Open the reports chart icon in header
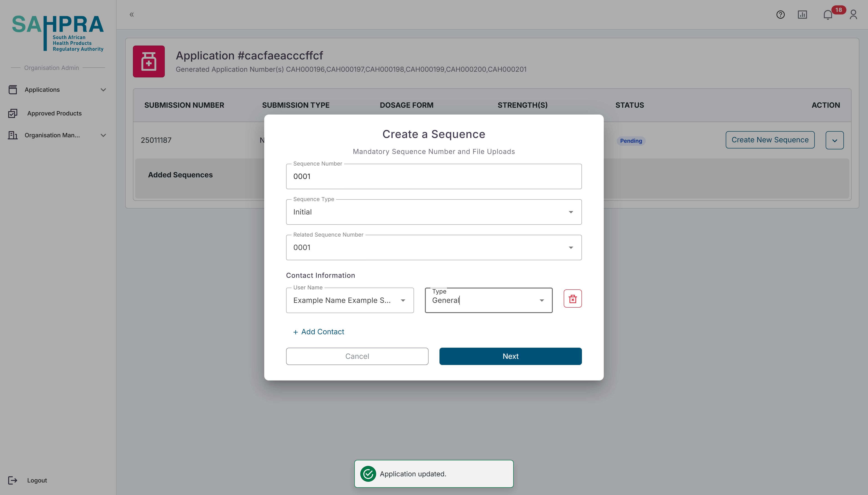 pyautogui.click(x=802, y=15)
